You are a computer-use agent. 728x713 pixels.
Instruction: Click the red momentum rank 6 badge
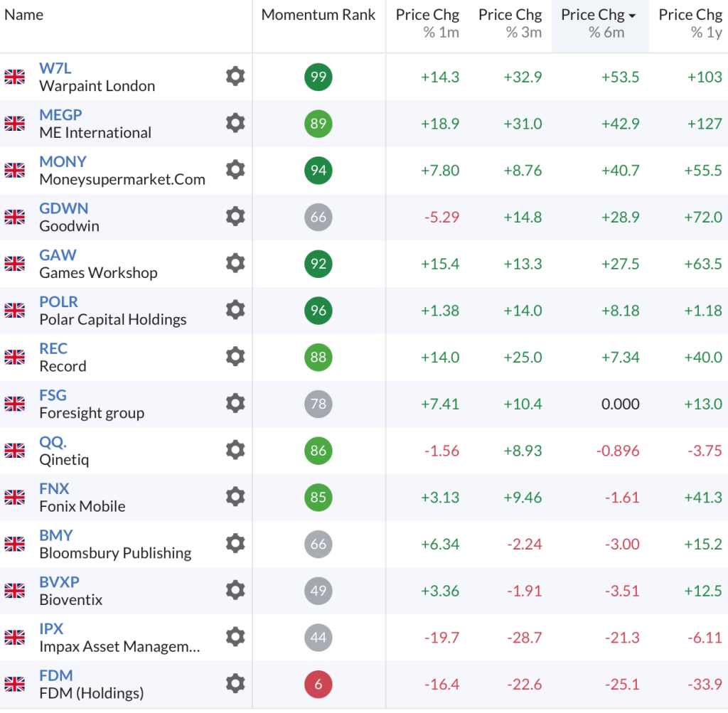pos(318,685)
